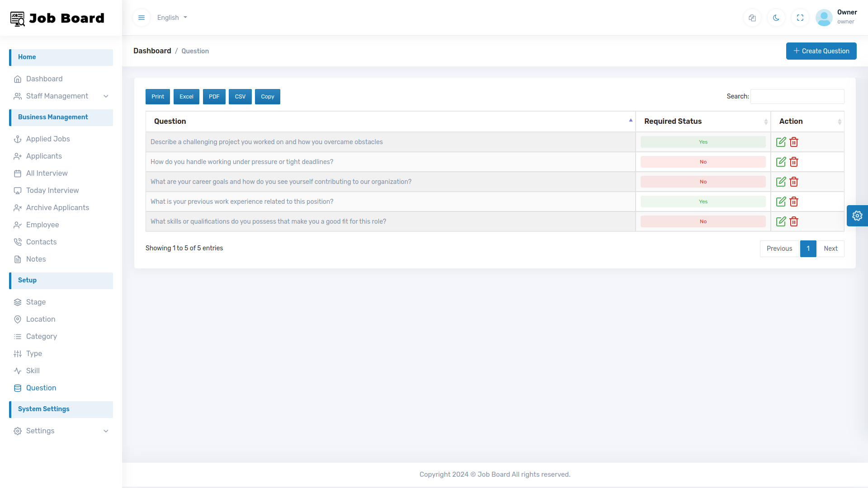868x488 pixels.
Task: Click inside the Search field
Action: click(x=797, y=96)
